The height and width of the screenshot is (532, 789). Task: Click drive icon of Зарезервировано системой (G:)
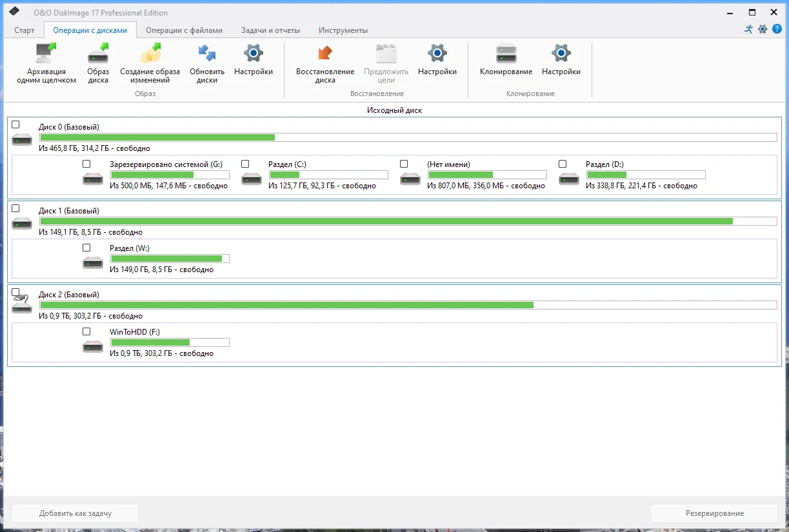pyautogui.click(x=93, y=178)
